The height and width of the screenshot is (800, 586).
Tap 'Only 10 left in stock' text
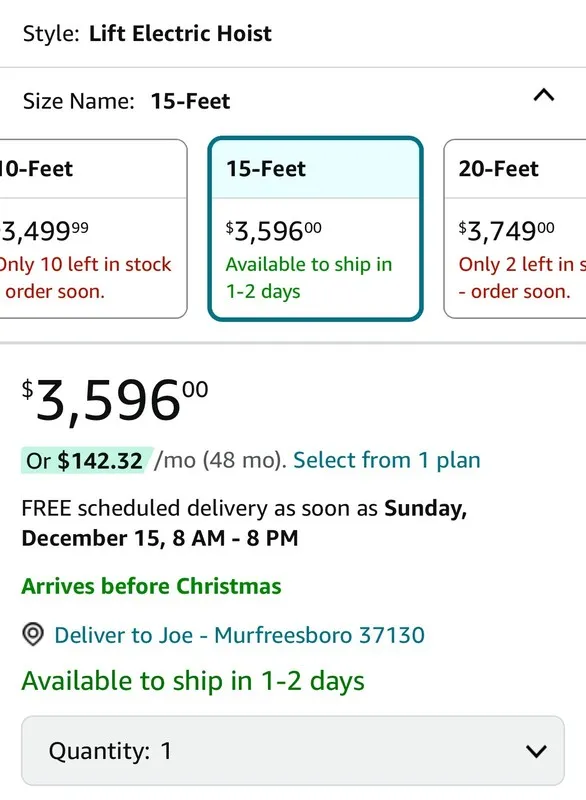pos(85,264)
